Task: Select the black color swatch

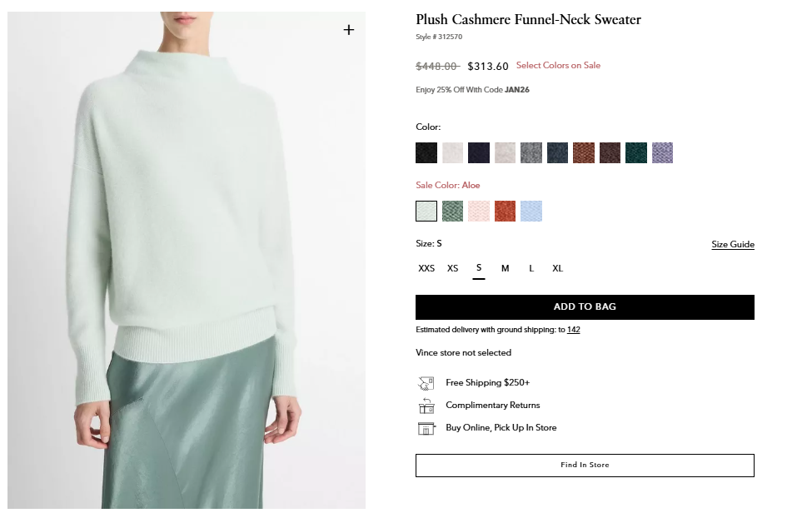Action: 426,152
